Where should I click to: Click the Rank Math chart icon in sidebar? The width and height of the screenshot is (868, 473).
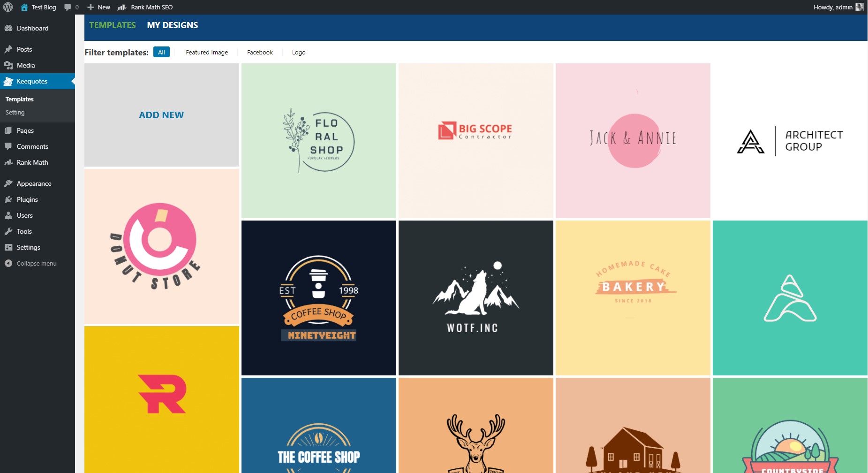click(x=8, y=162)
